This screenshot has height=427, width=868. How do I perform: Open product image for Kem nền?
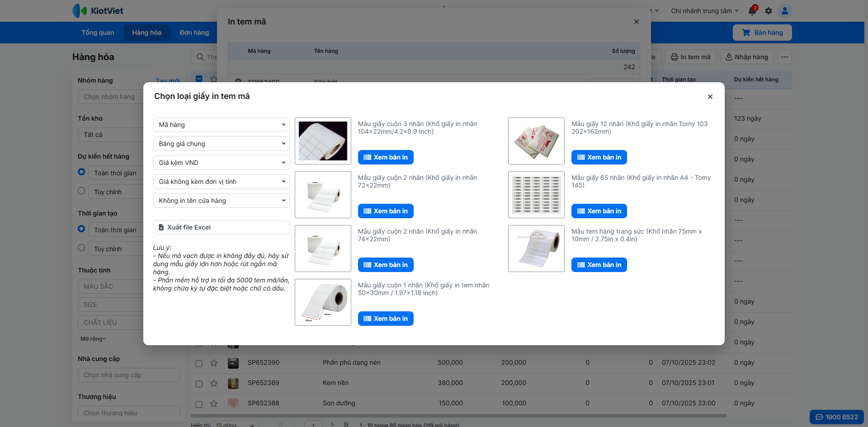(233, 383)
